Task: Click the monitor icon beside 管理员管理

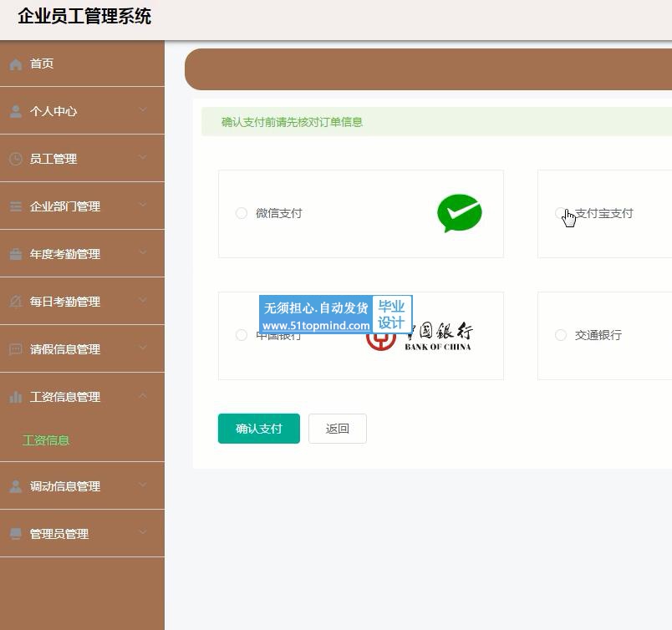Action: pos(16,534)
